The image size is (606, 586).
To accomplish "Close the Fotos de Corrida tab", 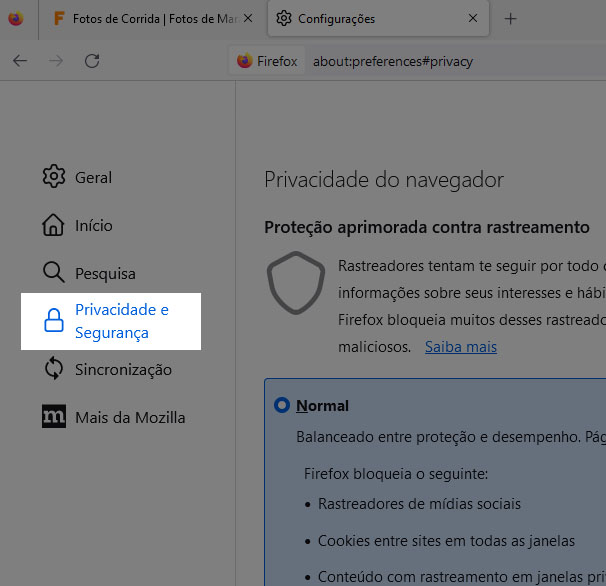I will 248,18.
